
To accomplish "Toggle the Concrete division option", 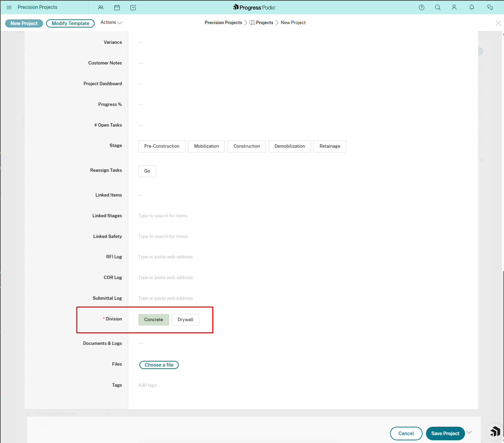I will [x=154, y=320].
